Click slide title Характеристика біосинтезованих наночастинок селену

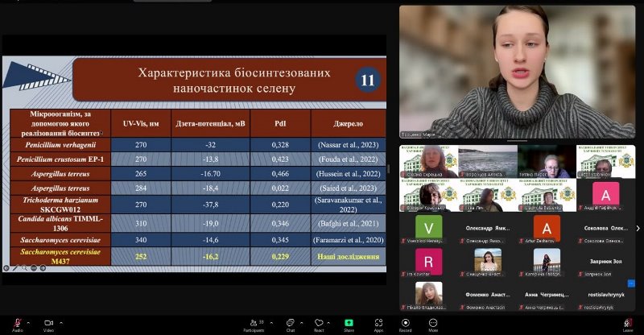point(233,81)
